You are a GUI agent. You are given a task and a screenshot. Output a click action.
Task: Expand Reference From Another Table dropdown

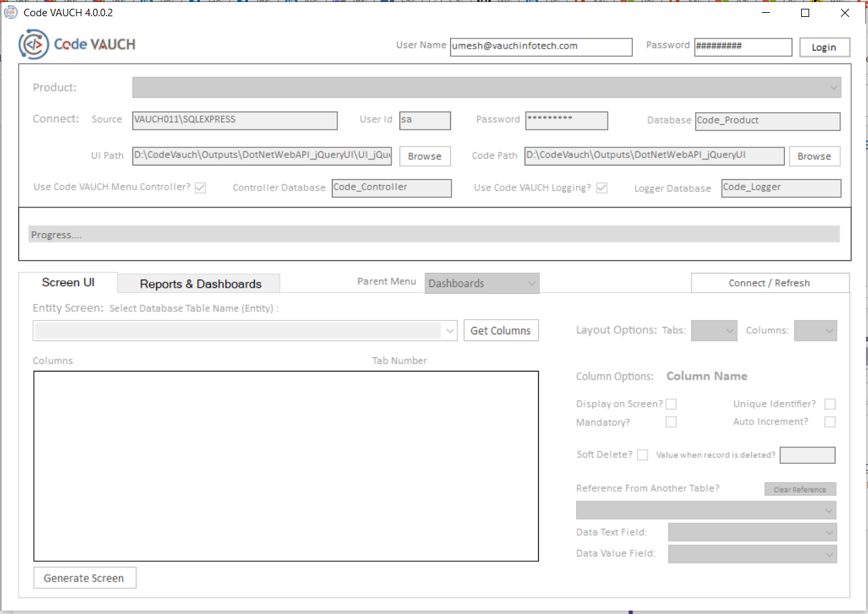click(x=706, y=510)
